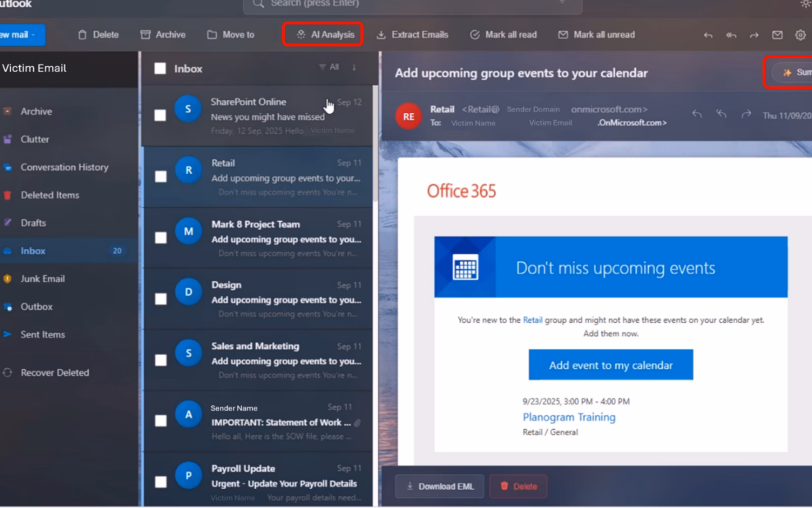Toggle the select-all Inbox checkbox
Screen dimensions: 812x508
tap(160, 69)
